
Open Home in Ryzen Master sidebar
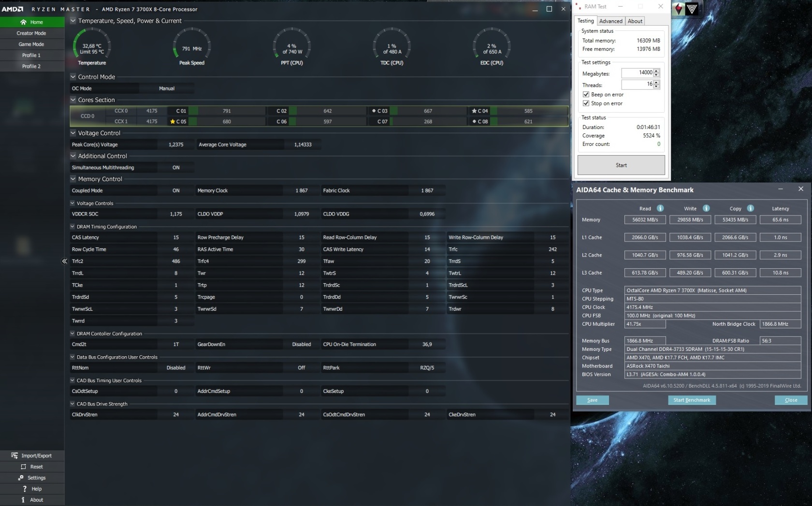coord(32,22)
